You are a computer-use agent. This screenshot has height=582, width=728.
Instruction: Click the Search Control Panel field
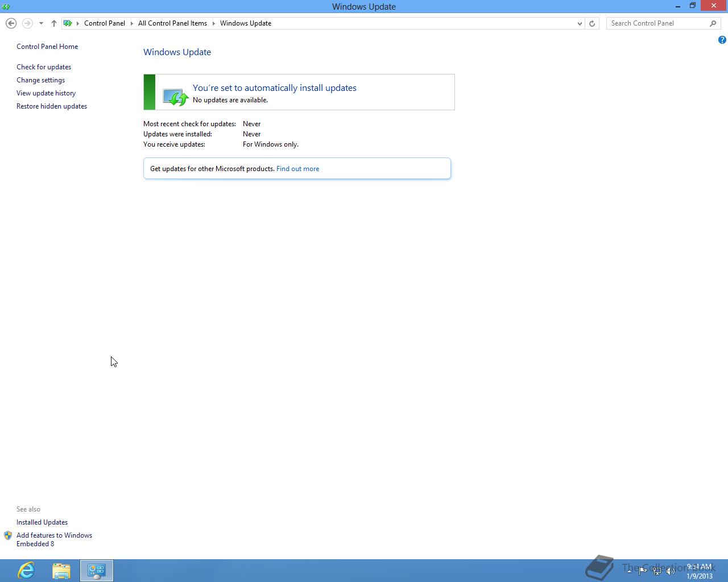coord(657,23)
